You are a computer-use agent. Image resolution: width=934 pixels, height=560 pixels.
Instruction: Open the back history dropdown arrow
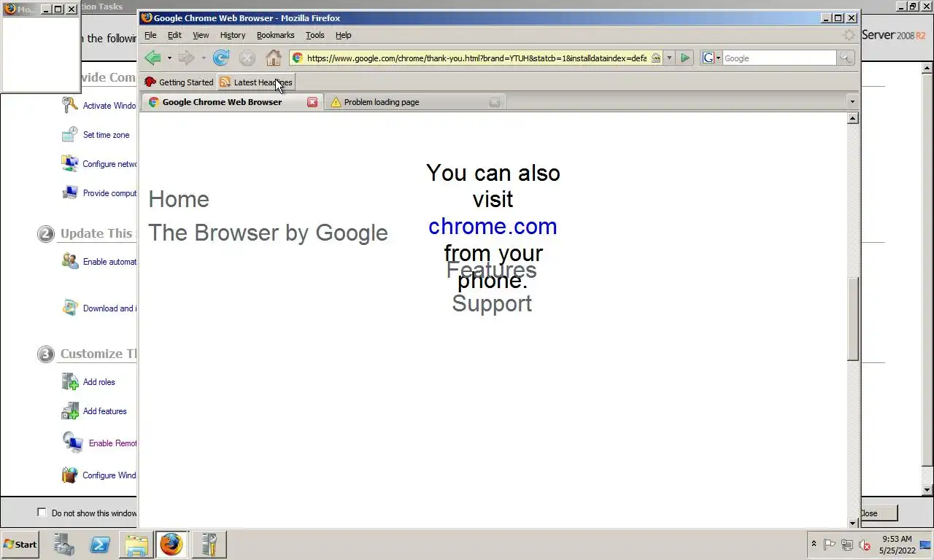[x=169, y=58]
